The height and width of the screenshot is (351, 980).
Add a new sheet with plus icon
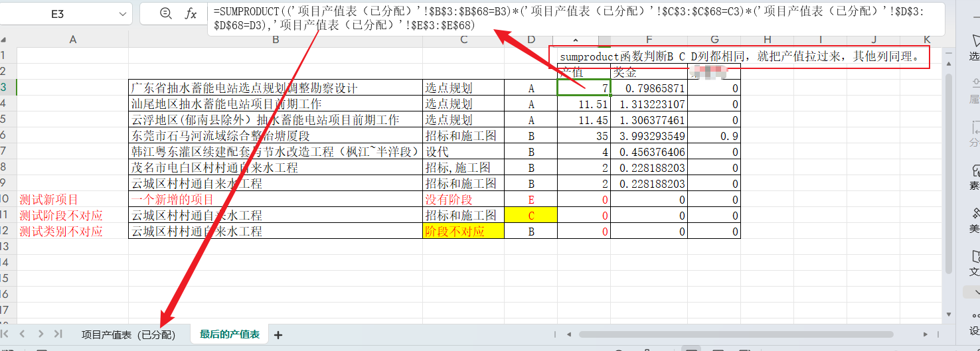278,335
